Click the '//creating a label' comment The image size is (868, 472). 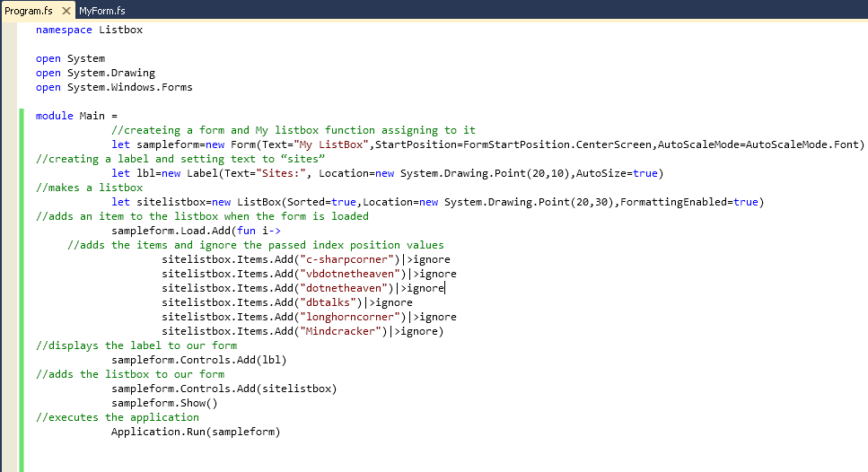[x=180, y=160]
